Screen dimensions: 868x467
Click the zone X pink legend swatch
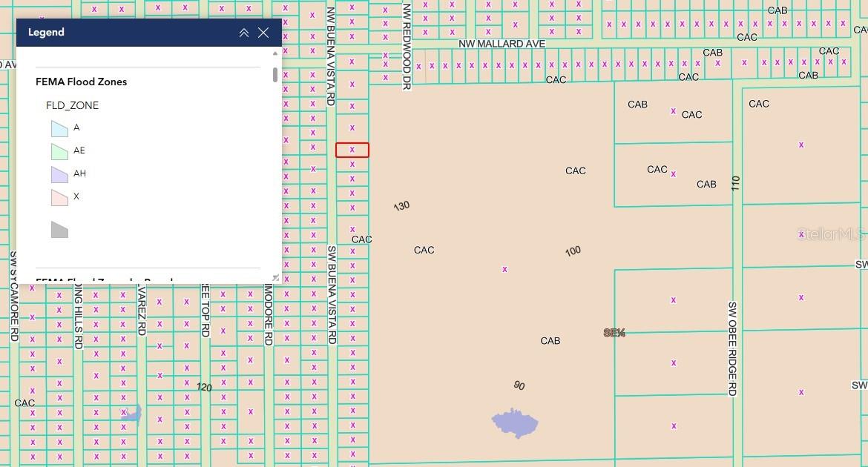click(59, 196)
